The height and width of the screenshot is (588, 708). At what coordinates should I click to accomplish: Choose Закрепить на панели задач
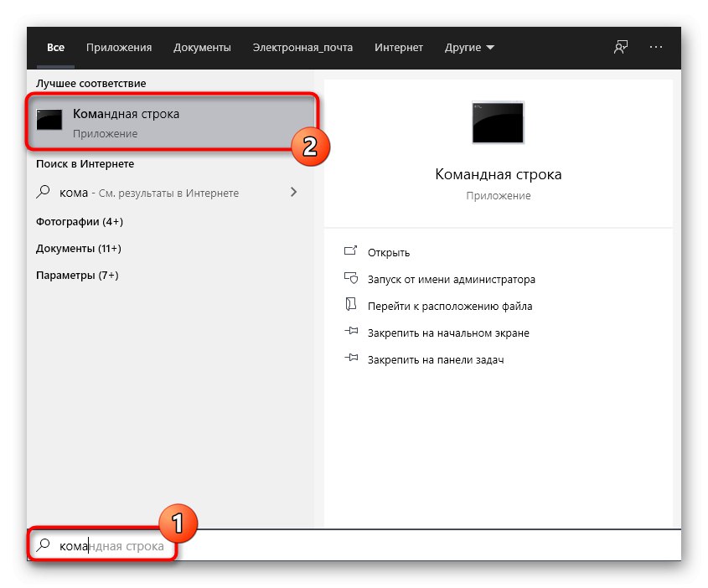click(436, 360)
